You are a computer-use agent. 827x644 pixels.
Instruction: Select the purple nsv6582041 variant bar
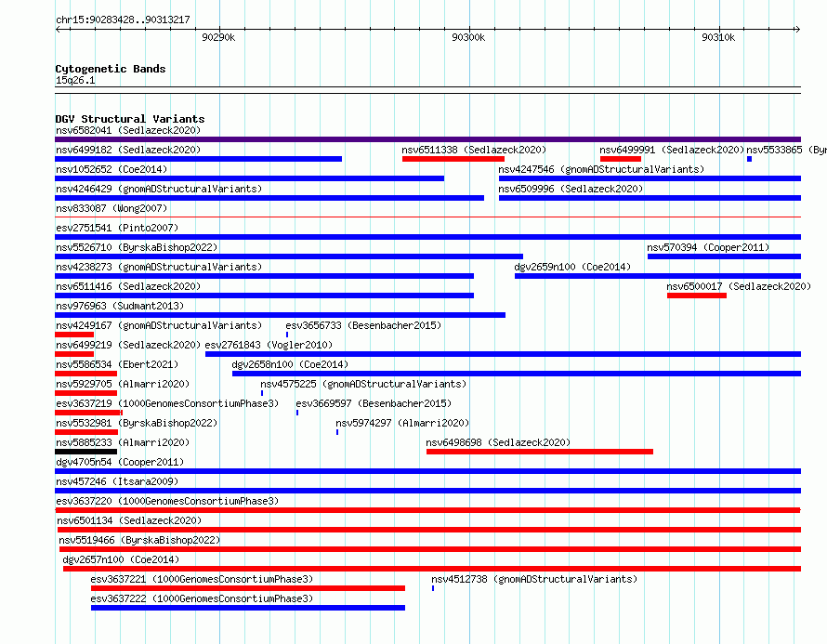[x=427, y=139]
